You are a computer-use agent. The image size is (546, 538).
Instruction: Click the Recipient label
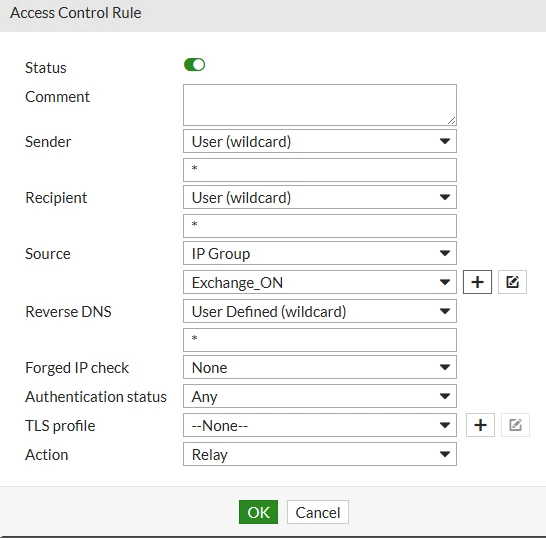pos(56,198)
